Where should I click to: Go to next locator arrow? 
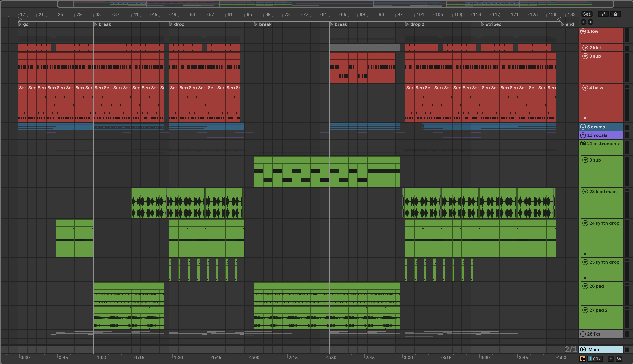point(591,22)
